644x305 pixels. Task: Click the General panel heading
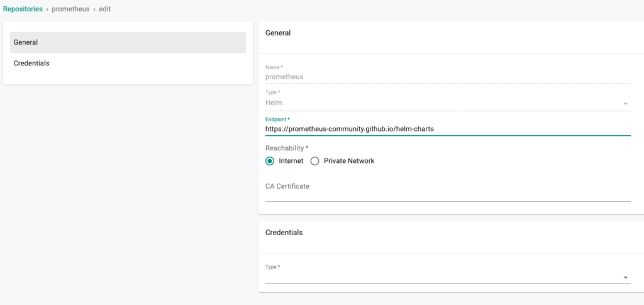point(278,33)
